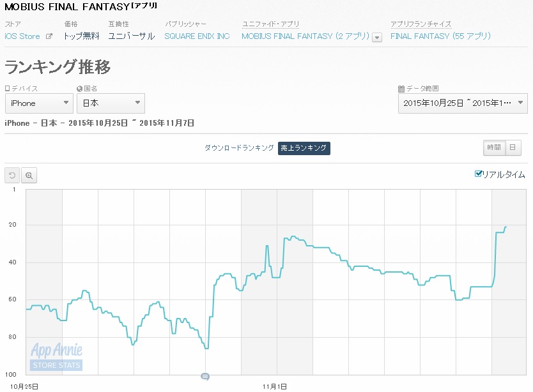Click the calendar icon next to データ範囲

pyautogui.click(x=401, y=89)
